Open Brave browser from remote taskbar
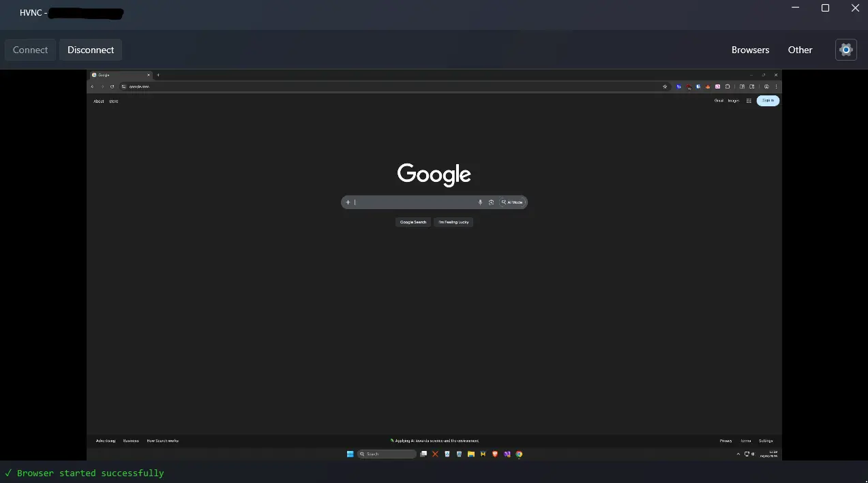 (x=495, y=454)
